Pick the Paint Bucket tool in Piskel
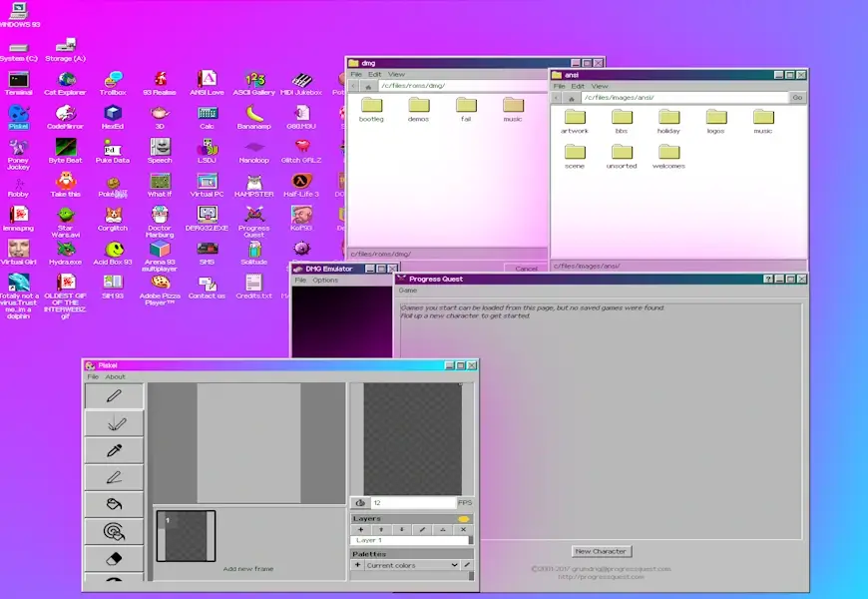Viewport: 868px width, 599px height. coord(113,505)
